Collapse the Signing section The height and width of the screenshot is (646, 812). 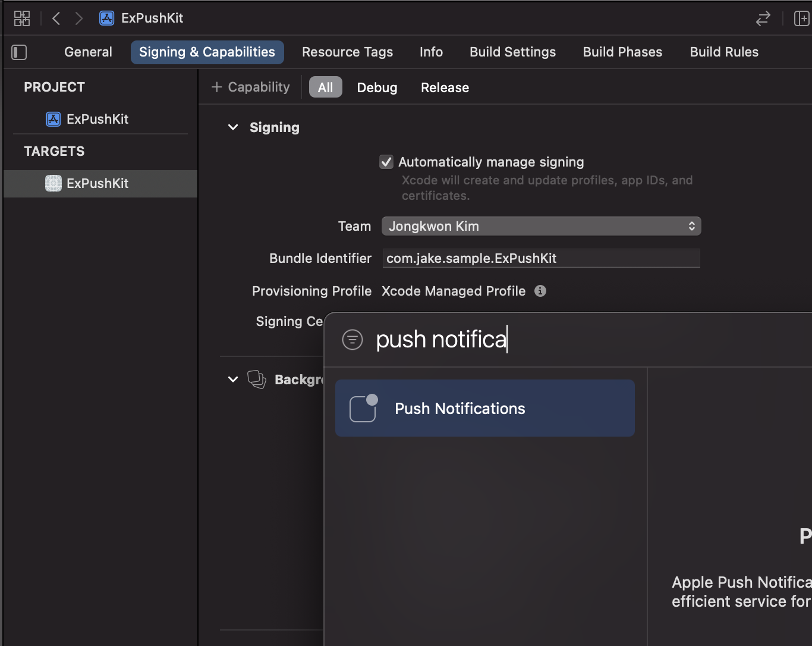[233, 127]
